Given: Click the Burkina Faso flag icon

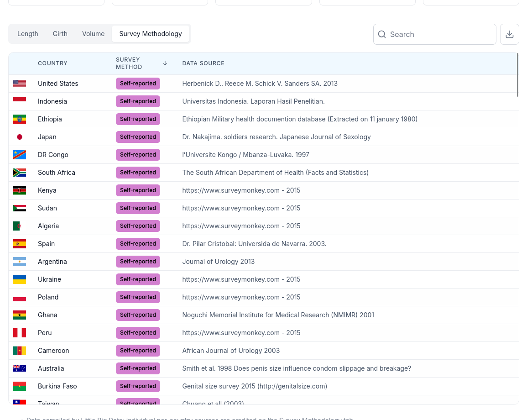Looking at the screenshot, I should (20, 386).
